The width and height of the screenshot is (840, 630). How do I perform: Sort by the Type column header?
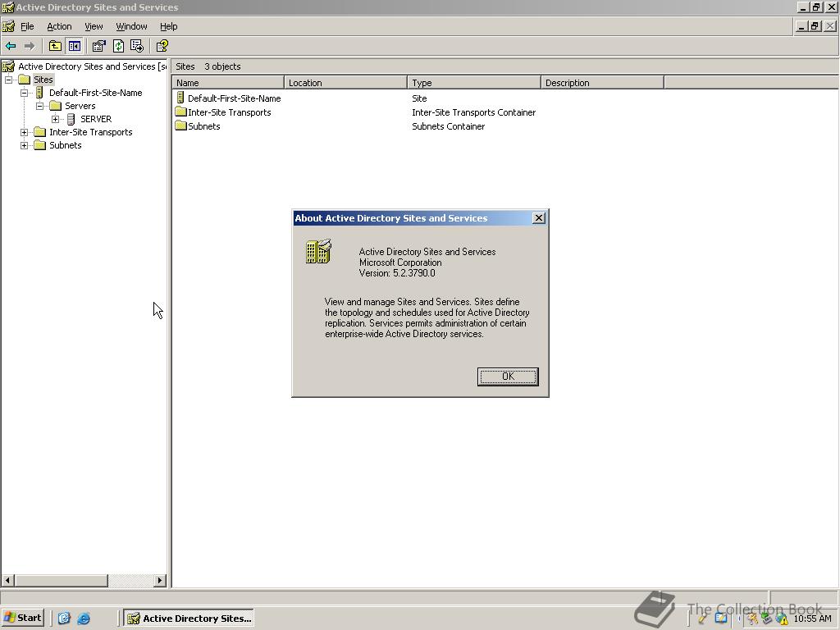pos(474,83)
